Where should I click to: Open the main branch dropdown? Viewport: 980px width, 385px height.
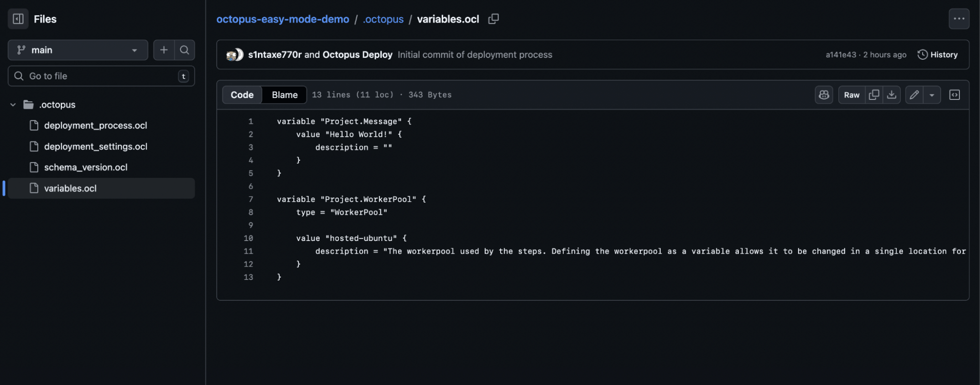pos(78,50)
